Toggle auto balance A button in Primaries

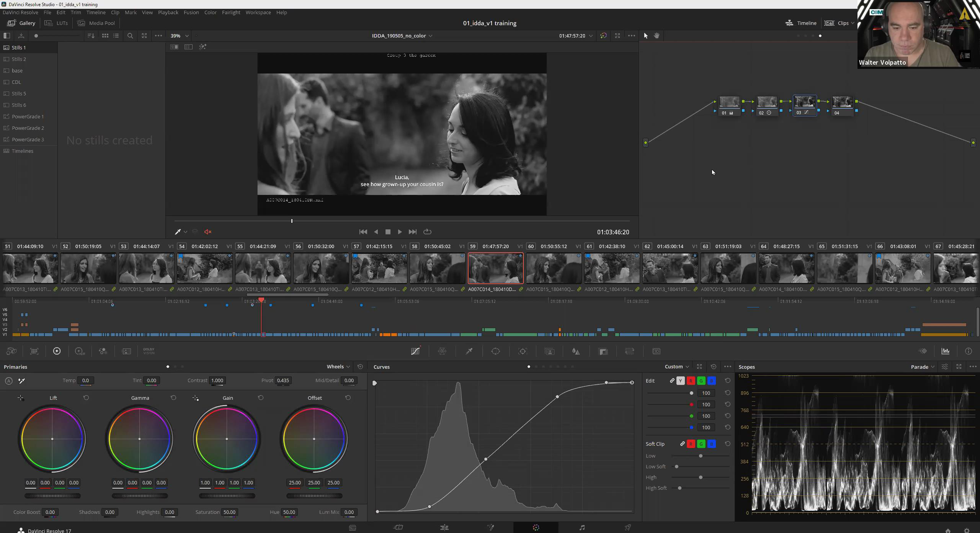[x=9, y=381]
